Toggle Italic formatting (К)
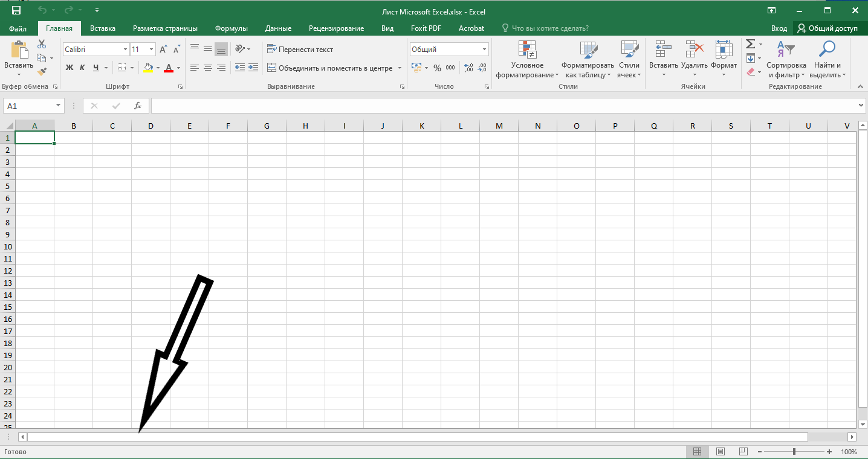 tap(82, 68)
